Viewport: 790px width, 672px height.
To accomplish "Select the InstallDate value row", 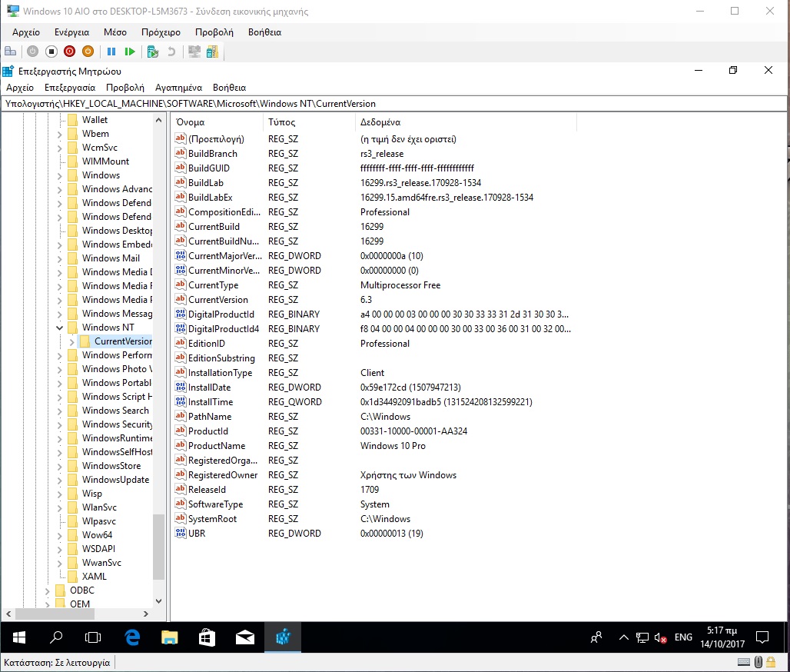I will click(x=375, y=388).
